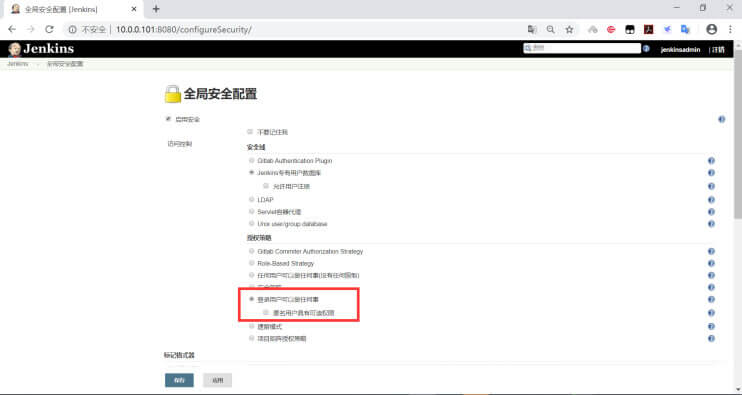Select Servlet container proxy radio button
The image size is (742, 395).
pos(252,211)
